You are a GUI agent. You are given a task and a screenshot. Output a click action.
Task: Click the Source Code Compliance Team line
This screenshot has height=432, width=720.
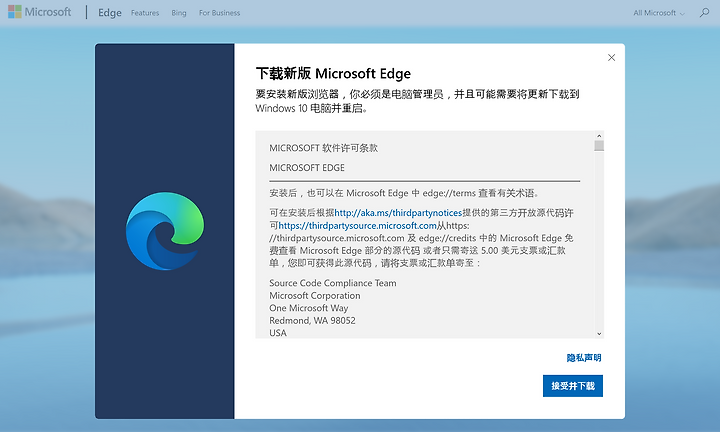pos(332,283)
